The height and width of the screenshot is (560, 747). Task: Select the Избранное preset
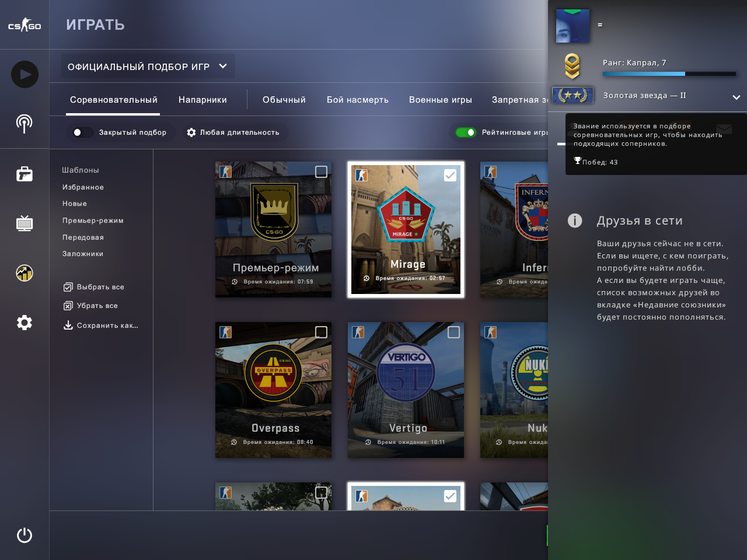coord(83,187)
